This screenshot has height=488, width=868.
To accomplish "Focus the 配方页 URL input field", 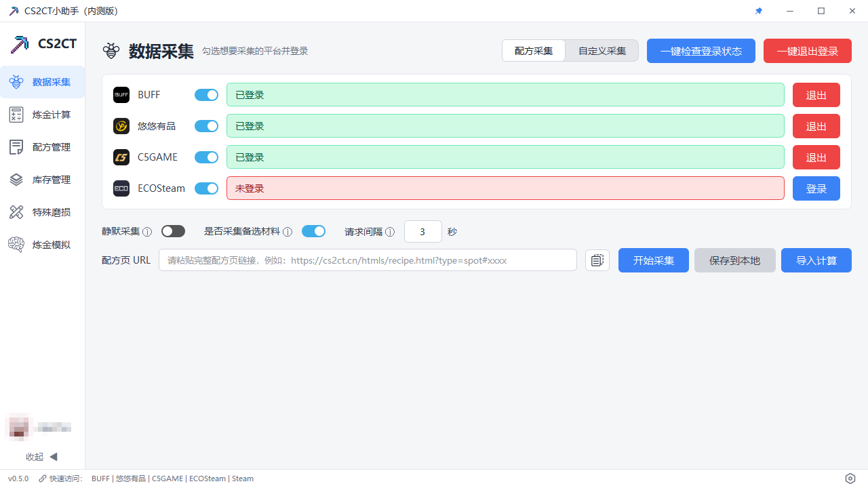I will 368,260.
